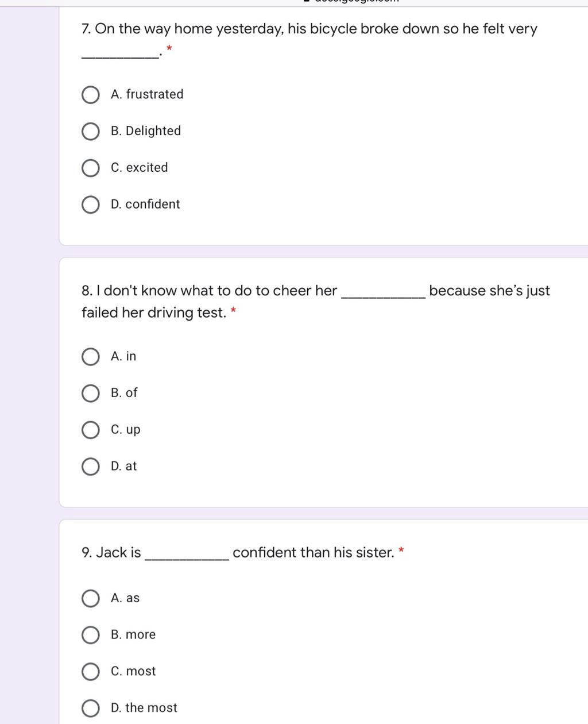Mark D. confident in question 7

tap(90, 205)
